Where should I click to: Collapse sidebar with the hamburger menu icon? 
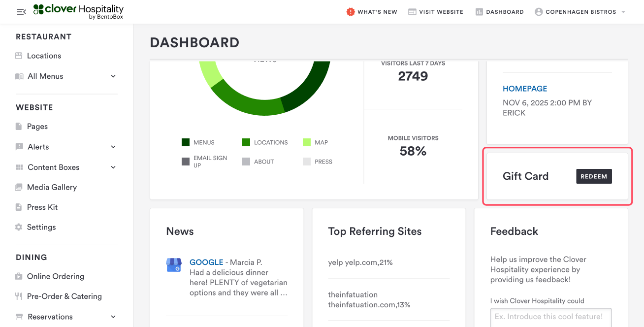pos(21,12)
